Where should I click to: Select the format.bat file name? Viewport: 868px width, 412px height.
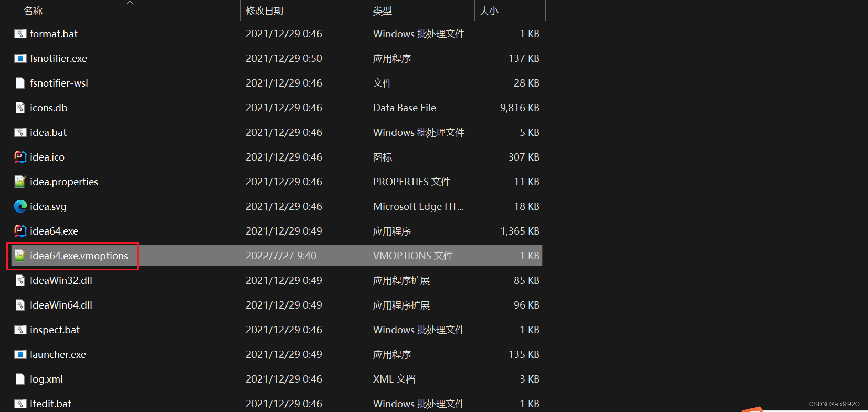click(x=54, y=34)
